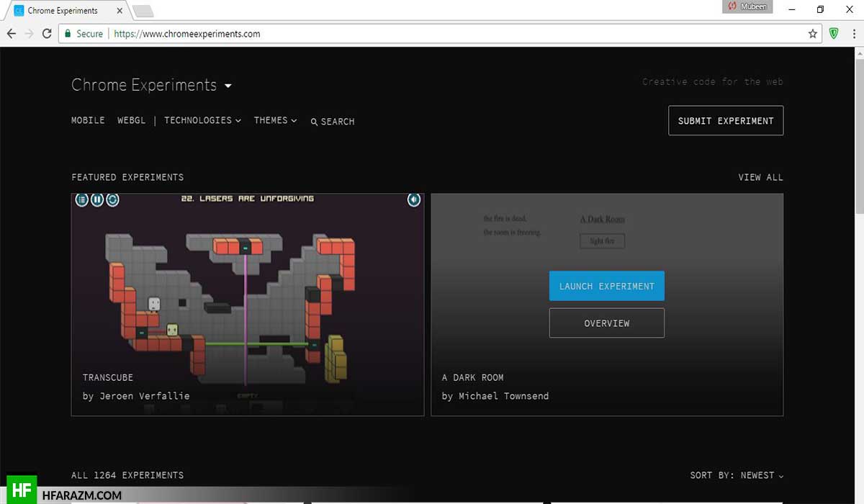Click the URL address bar
864x504 pixels.
pyautogui.click(x=439, y=34)
